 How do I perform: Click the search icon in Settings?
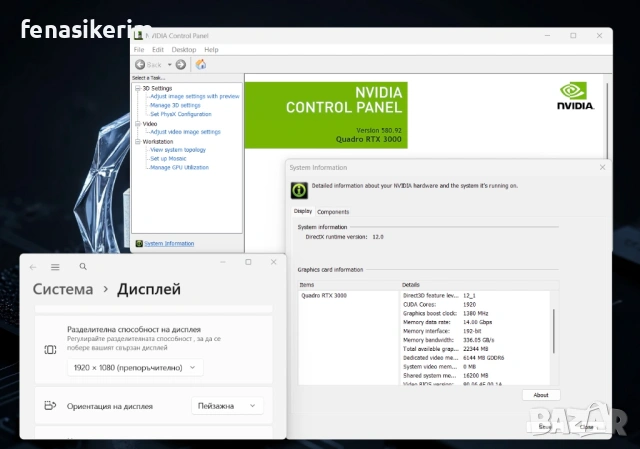tap(83, 267)
